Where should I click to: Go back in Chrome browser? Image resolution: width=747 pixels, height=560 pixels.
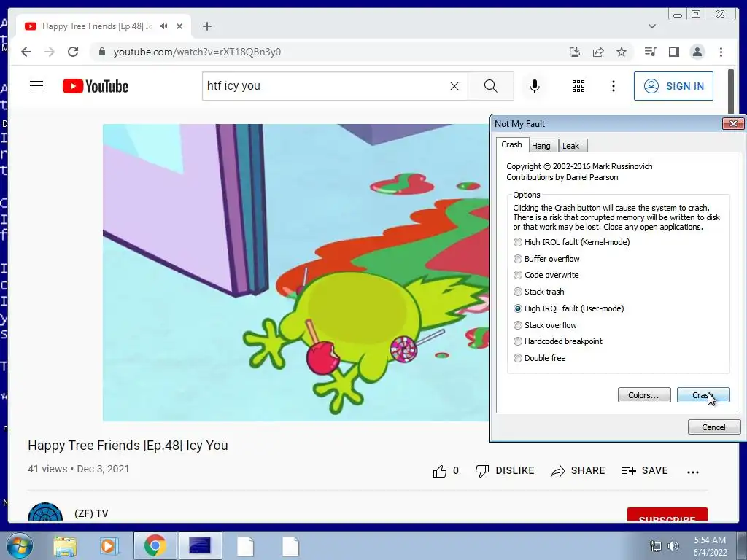coord(26,52)
